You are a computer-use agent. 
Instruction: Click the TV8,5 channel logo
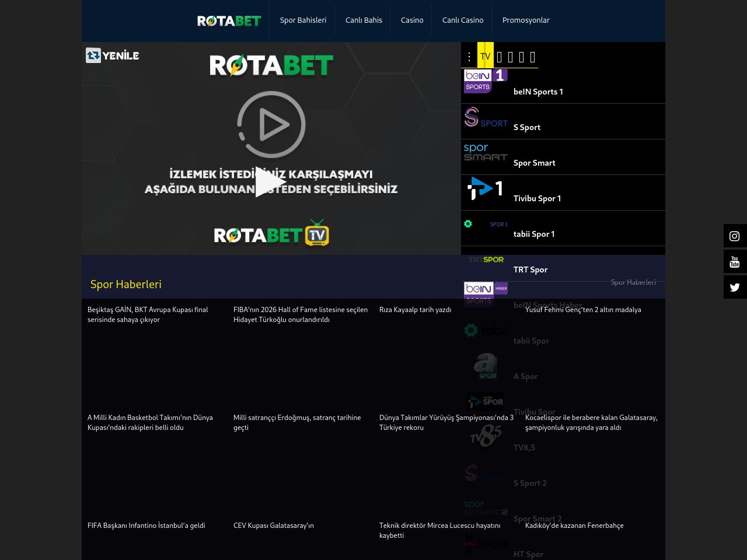486,436
